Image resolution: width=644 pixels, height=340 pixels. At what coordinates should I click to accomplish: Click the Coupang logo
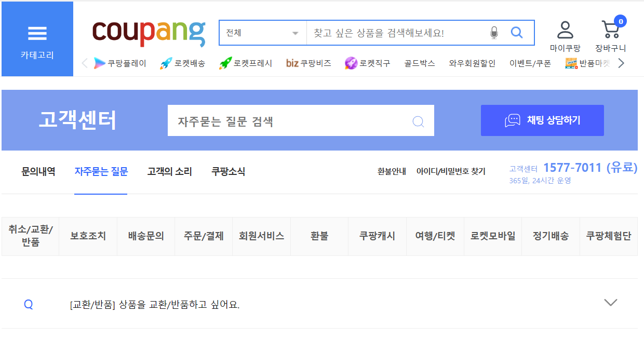[150, 31]
